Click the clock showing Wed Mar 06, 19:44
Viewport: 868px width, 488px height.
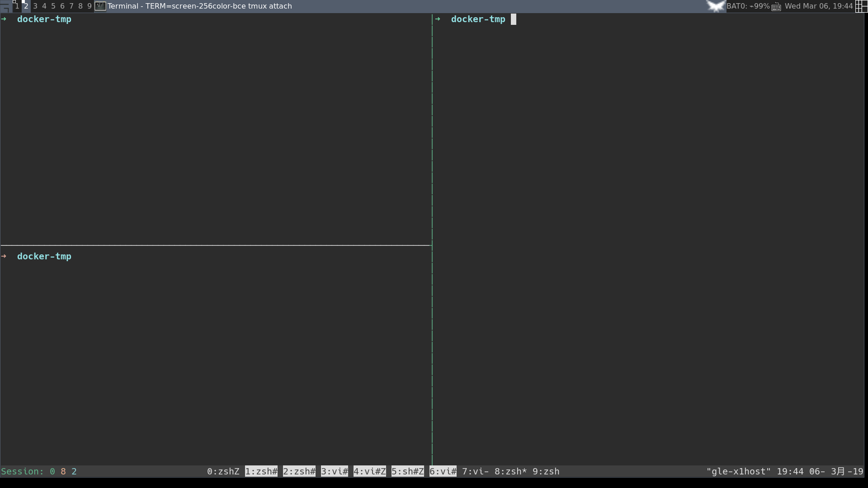point(819,6)
